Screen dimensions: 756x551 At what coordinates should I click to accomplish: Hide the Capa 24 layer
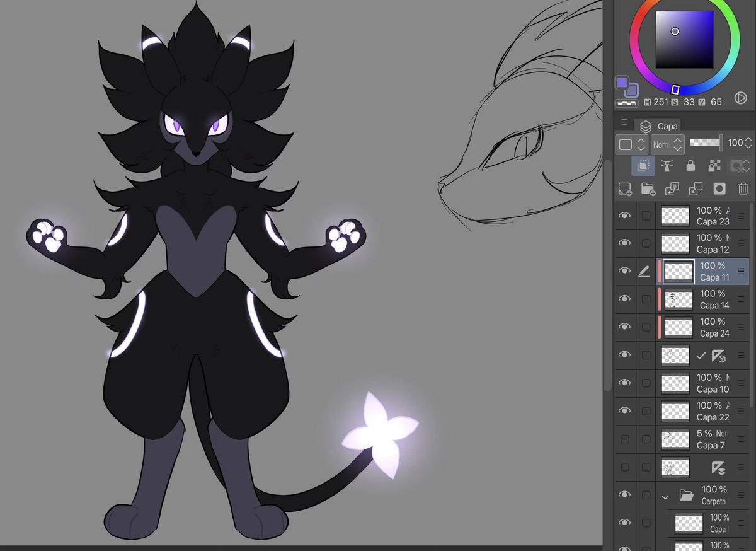coord(624,327)
